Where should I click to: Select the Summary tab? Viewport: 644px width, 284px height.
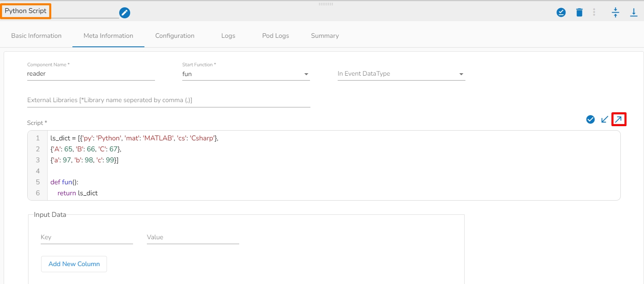coord(325,36)
